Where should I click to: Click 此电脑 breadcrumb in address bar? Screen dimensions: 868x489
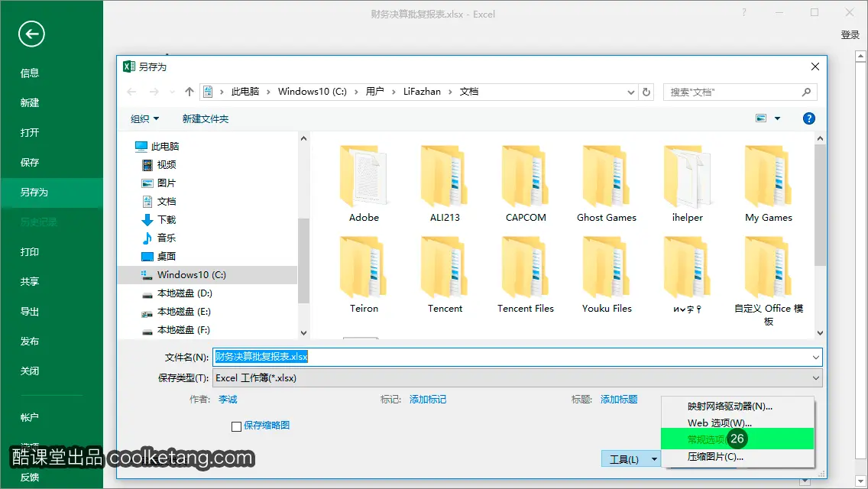(245, 92)
